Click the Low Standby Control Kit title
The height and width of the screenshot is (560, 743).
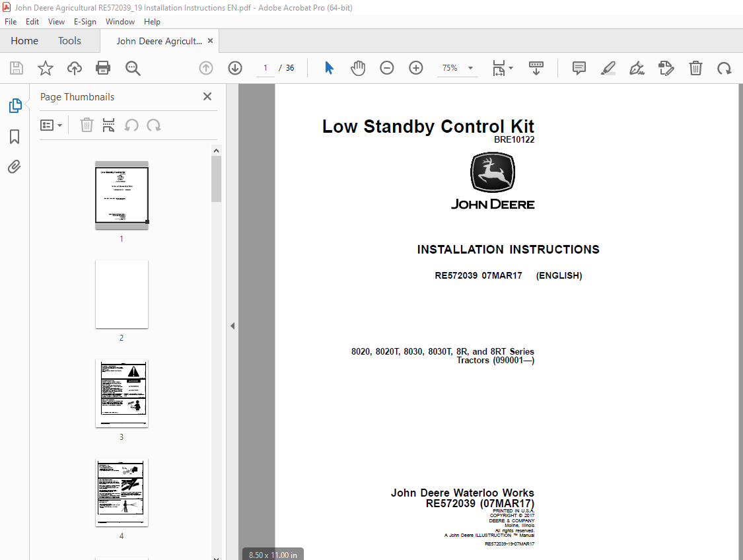(429, 127)
